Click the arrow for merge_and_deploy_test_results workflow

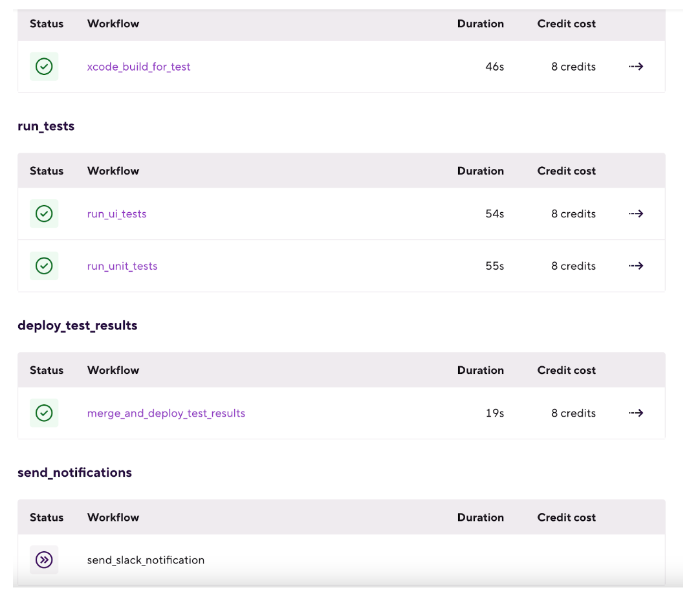click(635, 413)
